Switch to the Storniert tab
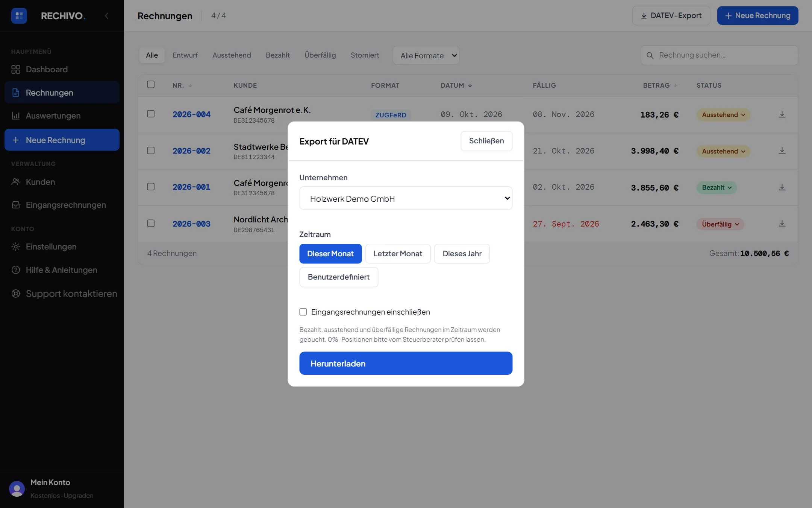 click(x=365, y=55)
